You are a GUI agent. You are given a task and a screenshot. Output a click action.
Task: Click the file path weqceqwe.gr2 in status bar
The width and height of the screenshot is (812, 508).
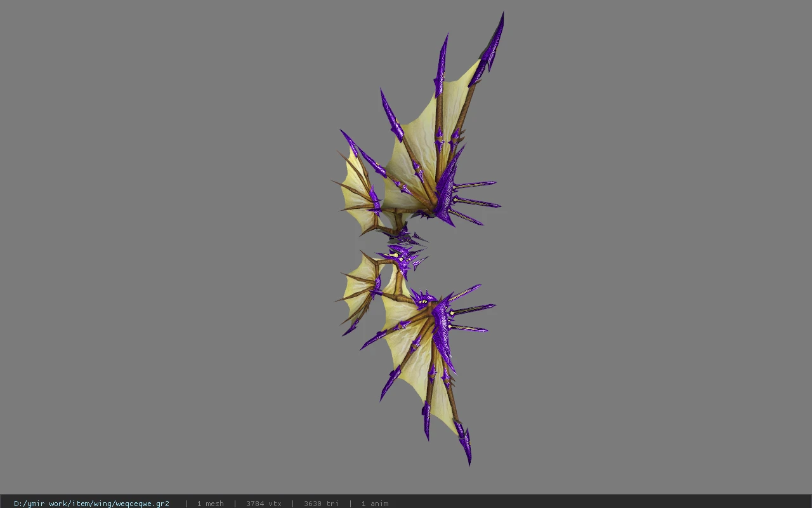point(91,504)
